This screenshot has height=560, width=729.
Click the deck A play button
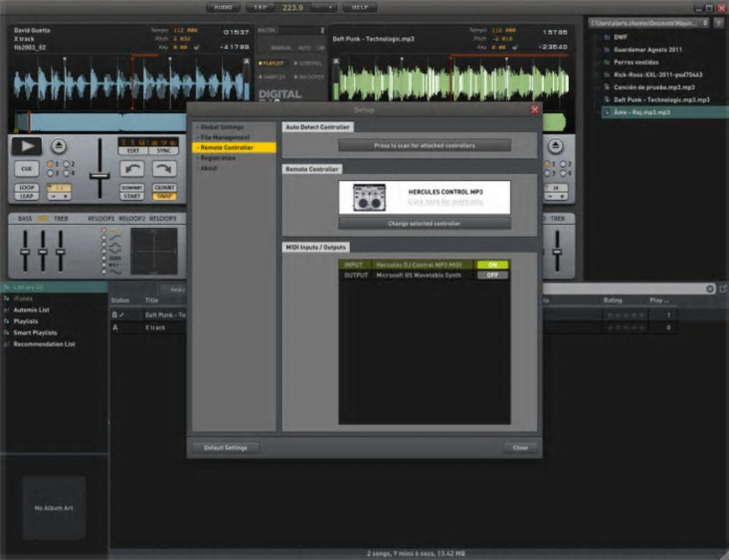tap(27, 146)
